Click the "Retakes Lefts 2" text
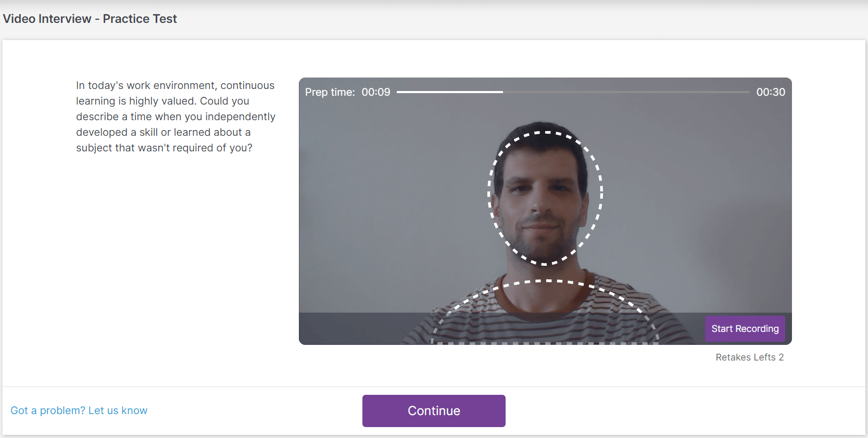 pos(749,357)
